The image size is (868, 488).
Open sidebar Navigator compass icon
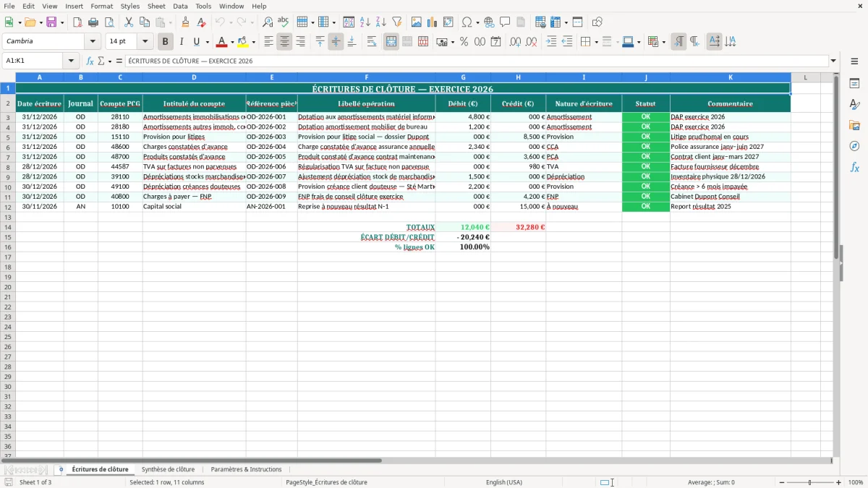854,146
